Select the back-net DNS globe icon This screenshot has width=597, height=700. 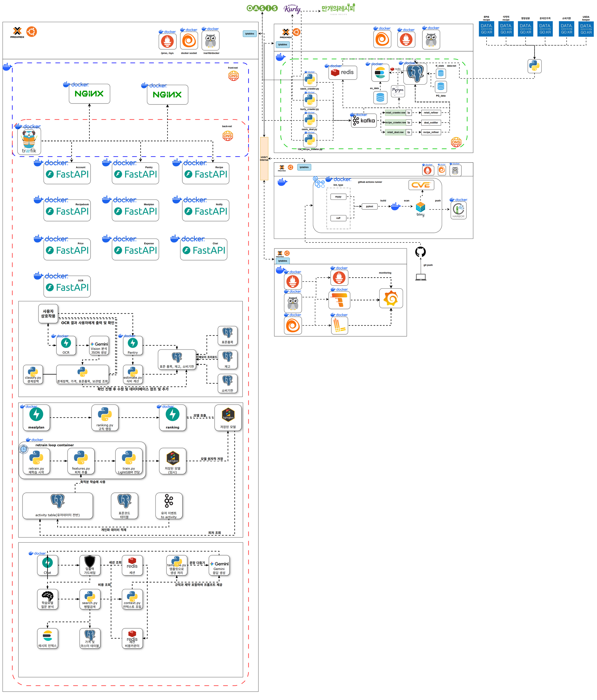pos(228,136)
